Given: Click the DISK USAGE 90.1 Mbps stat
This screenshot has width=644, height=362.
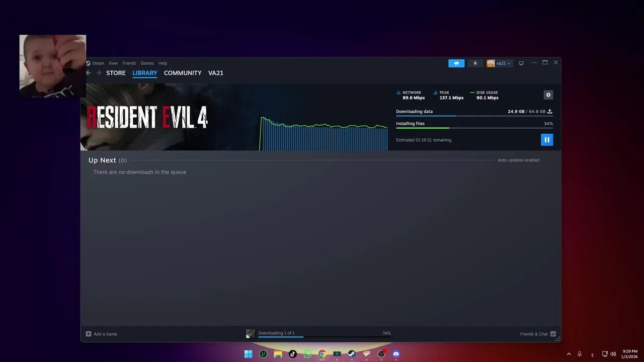Looking at the screenshot, I should (484, 95).
